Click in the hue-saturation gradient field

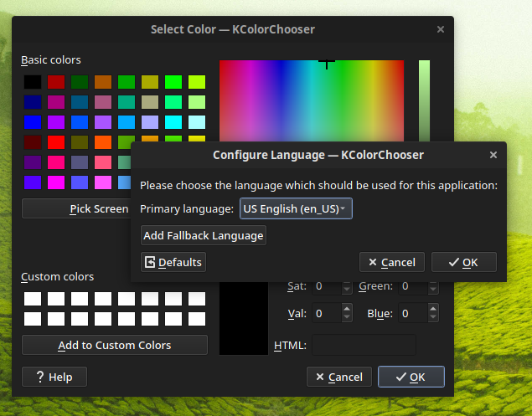point(312,101)
